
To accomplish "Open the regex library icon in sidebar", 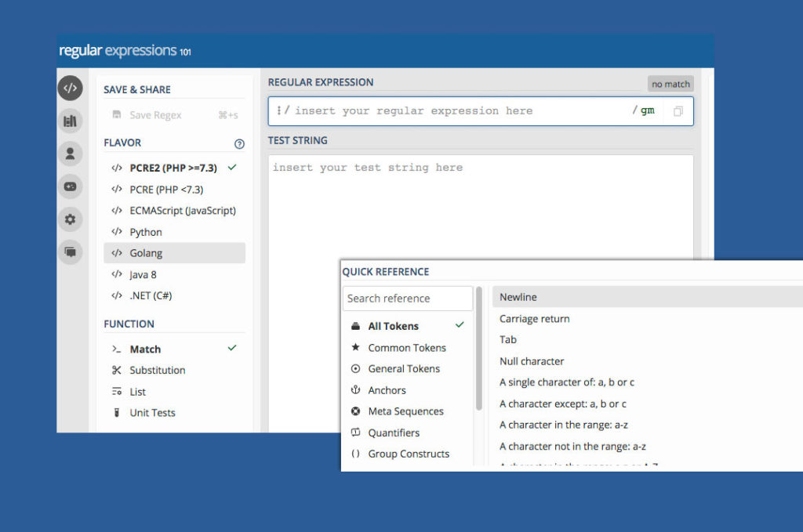I will [70, 121].
